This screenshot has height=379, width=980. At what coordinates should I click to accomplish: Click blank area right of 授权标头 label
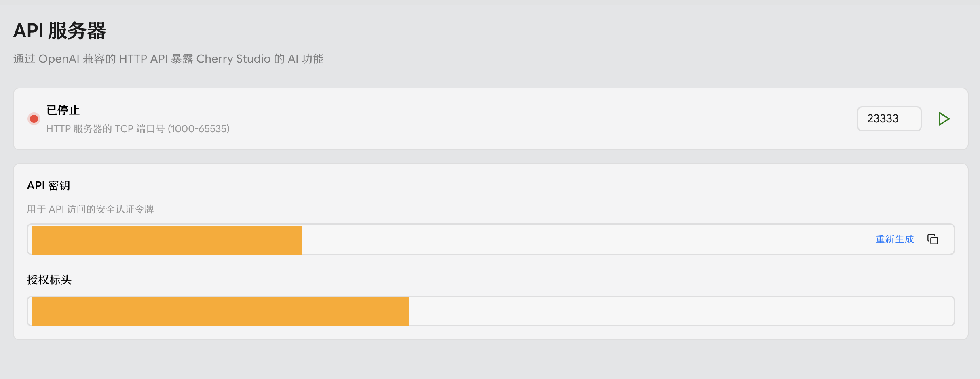click(485, 280)
